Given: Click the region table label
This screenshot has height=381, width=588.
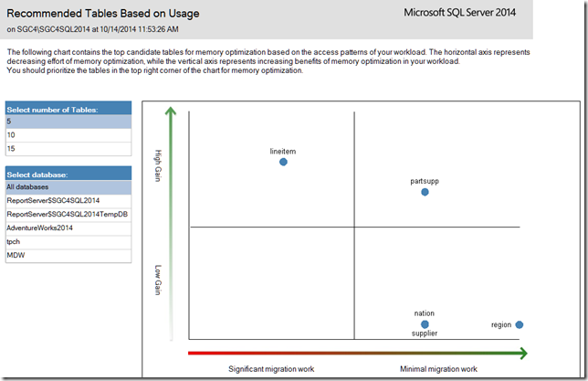Looking at the screenshot, I should (x=501, y=324).
